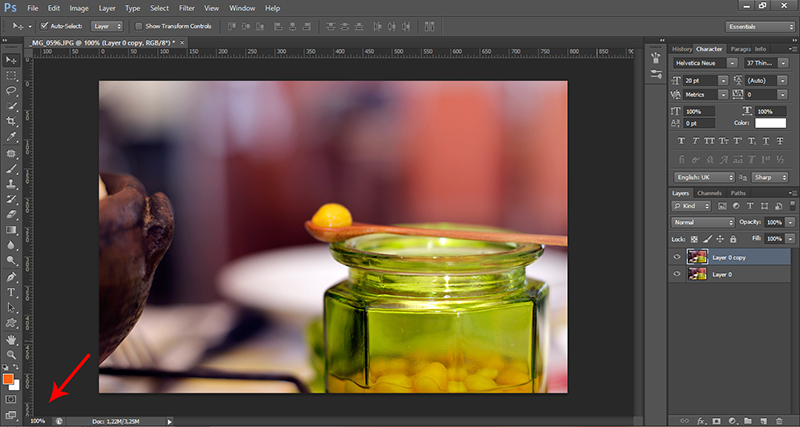Open the Normal blend mode dropdown

click(x=702, y=222)
